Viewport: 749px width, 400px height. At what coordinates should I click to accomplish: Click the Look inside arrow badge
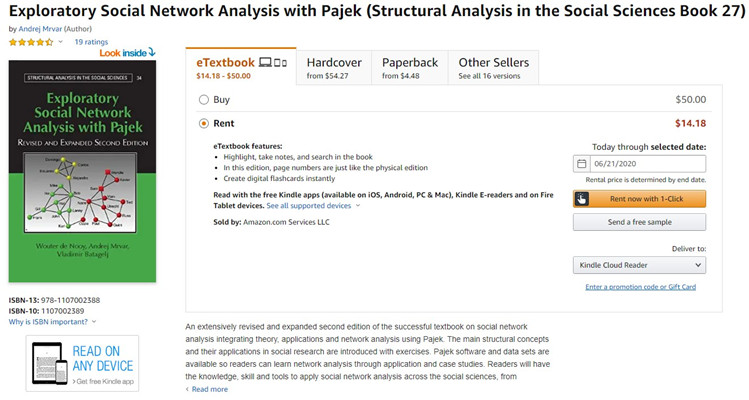coord(128,53)
